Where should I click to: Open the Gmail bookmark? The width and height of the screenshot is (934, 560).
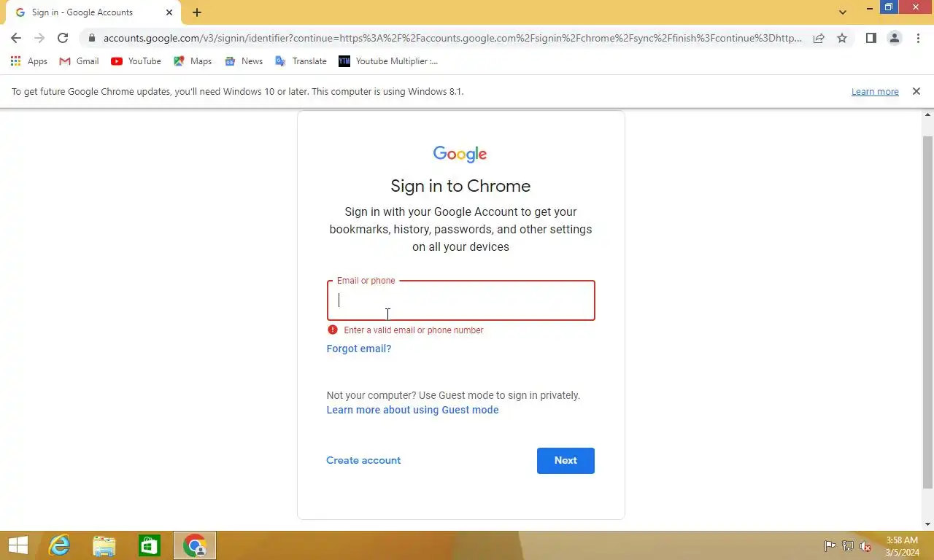pos(79,61)
